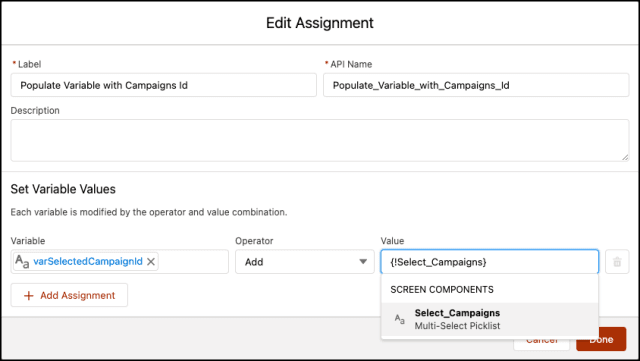Viewport: 640px width, 361px height.
Task: Click the Value field containing {!Select_Campaigns}
Action: (489, 262)
